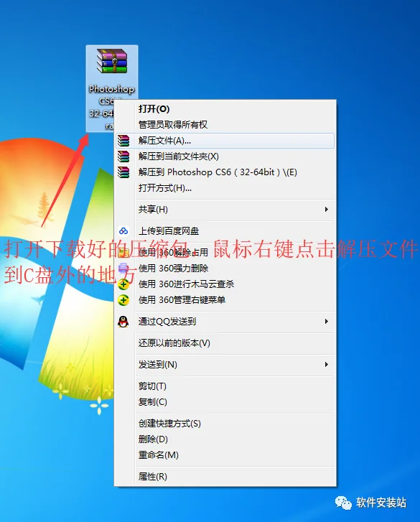Expand the 通过QQ发送到 submenu arrow
The width and height of the screenshot is (420, 522).
[x=327, y=322]
